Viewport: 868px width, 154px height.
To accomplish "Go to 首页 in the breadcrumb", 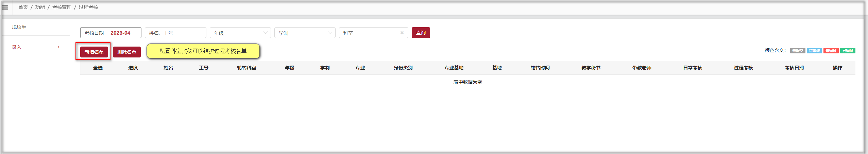I will coord(23,7).
